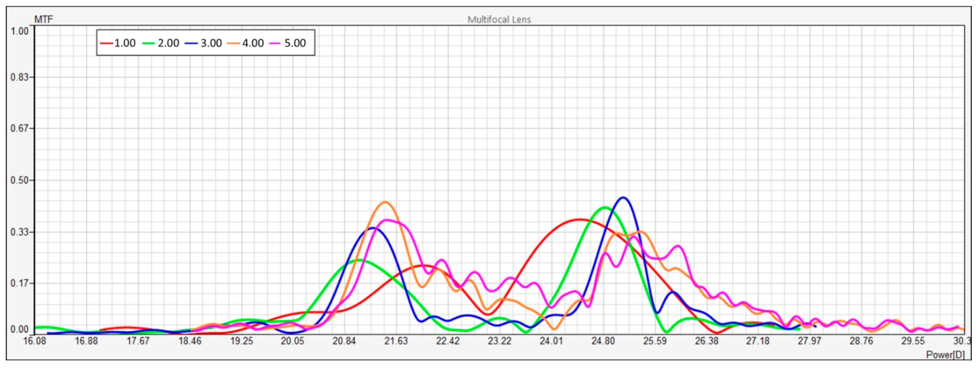
Task: Click the Power[D] x-axis label
Action: pos(945,355)
